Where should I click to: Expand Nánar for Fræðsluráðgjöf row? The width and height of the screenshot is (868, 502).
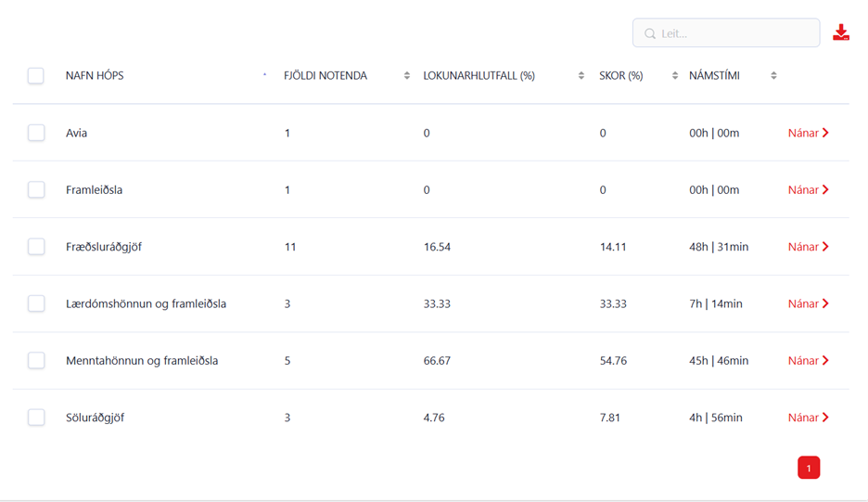[809, 247]
